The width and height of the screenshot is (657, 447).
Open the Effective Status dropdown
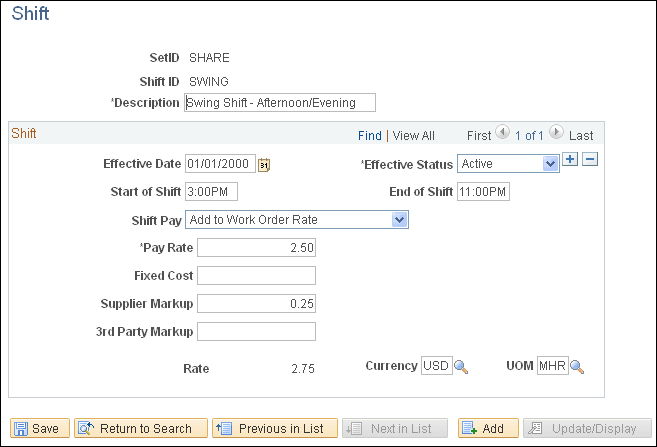coord(508,164)
